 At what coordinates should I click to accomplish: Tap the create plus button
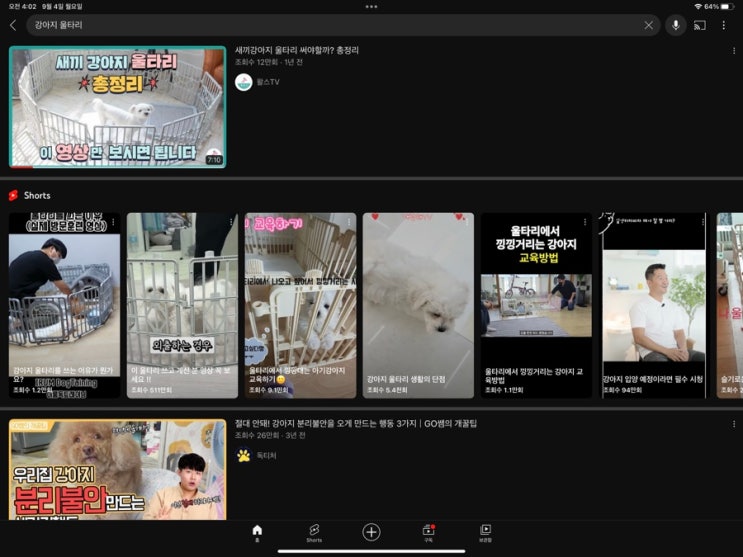coord(372,532)
